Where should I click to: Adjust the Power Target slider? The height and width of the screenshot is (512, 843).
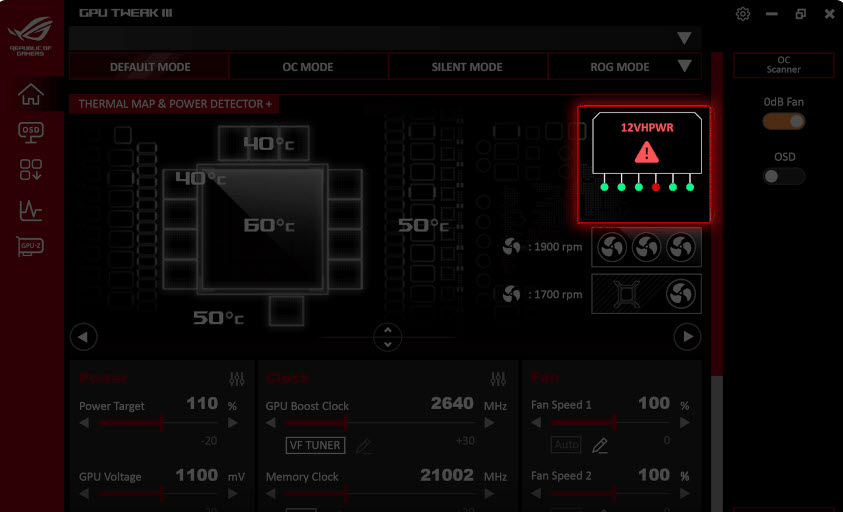click(159, 423)
